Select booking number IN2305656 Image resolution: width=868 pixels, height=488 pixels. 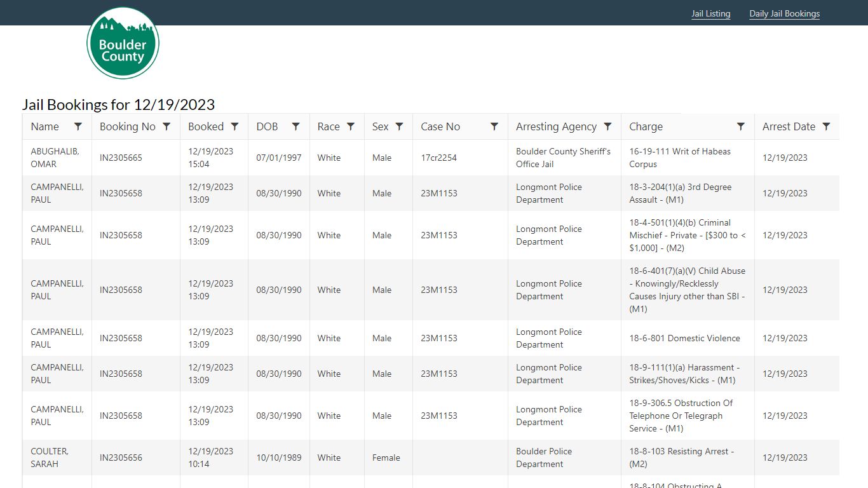(x=121, y=457)
